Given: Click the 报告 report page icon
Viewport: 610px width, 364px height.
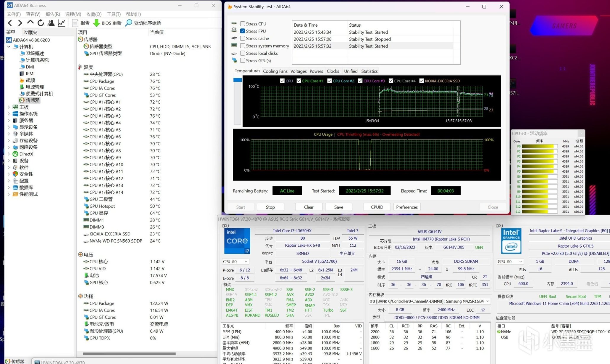Looking at the screenshot, I should (x=75, y=23).
